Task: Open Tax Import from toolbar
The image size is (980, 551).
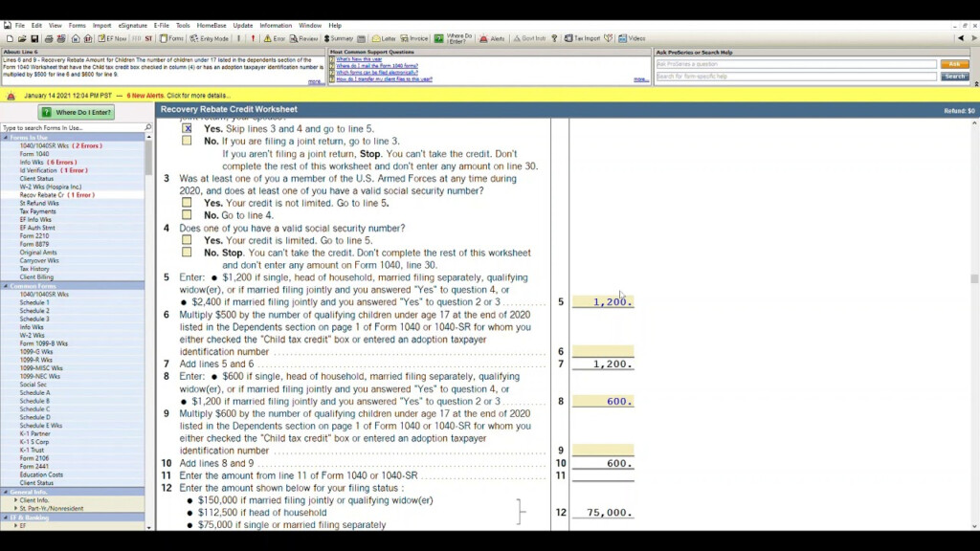Action: 582,38
